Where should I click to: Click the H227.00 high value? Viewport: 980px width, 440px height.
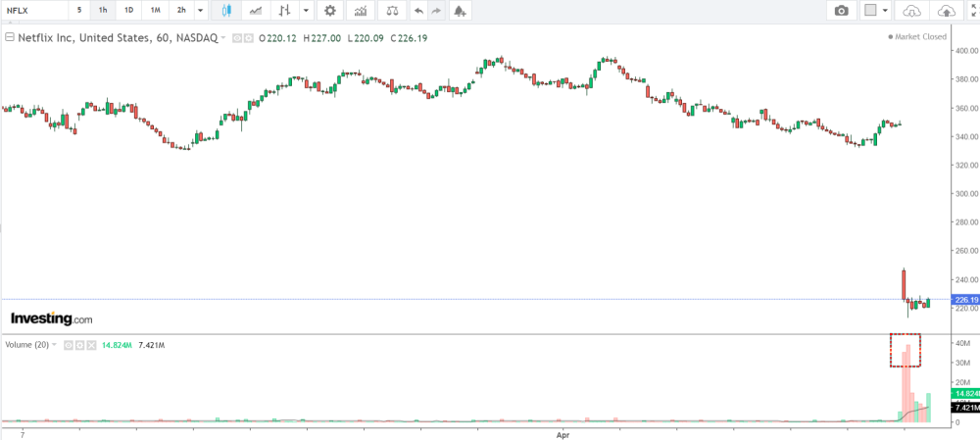pyautogui.click(x=321, y=38)
